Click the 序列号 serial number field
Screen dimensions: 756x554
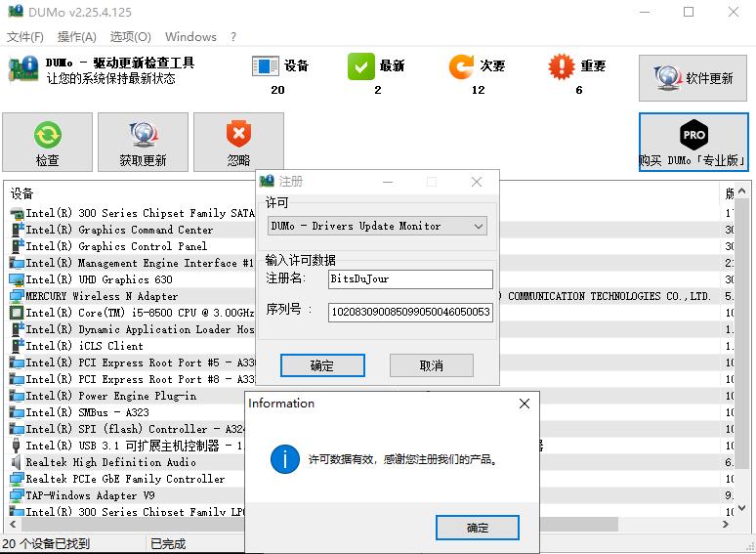[x=409, y=312]
